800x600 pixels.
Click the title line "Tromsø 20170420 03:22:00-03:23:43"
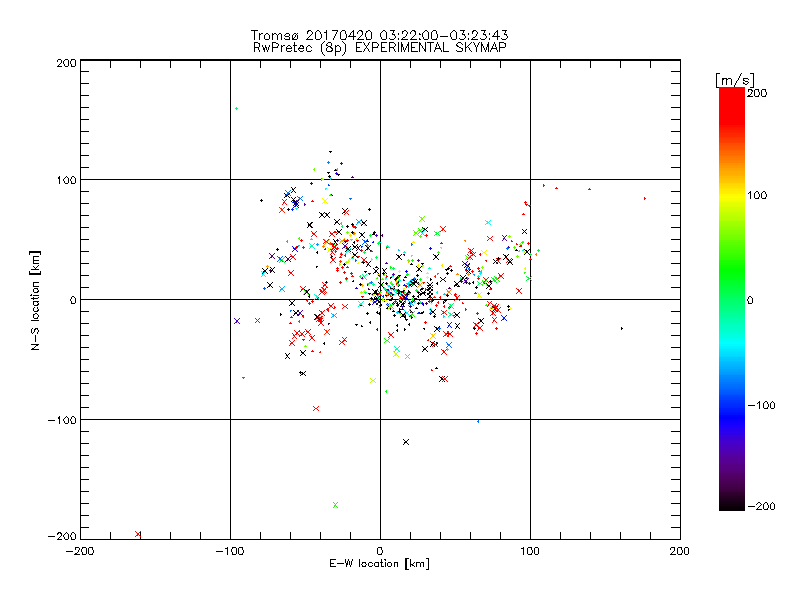(x=379, y=35)
